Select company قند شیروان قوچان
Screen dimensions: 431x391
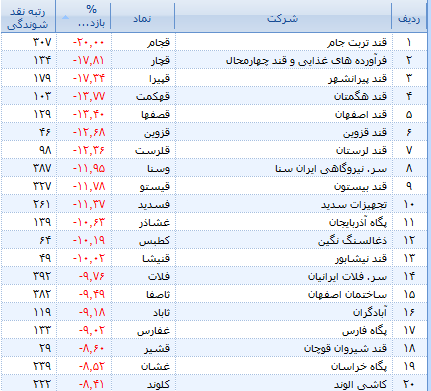coord(345,348)
